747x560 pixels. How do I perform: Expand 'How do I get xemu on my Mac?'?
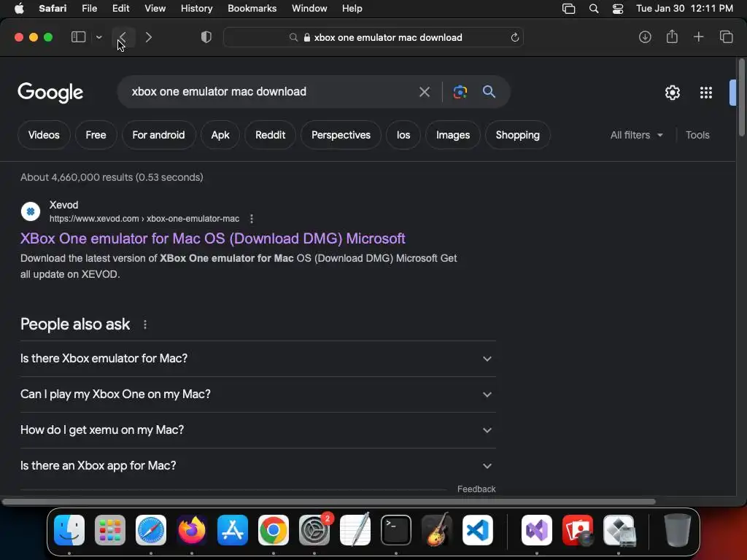(258, 430)
